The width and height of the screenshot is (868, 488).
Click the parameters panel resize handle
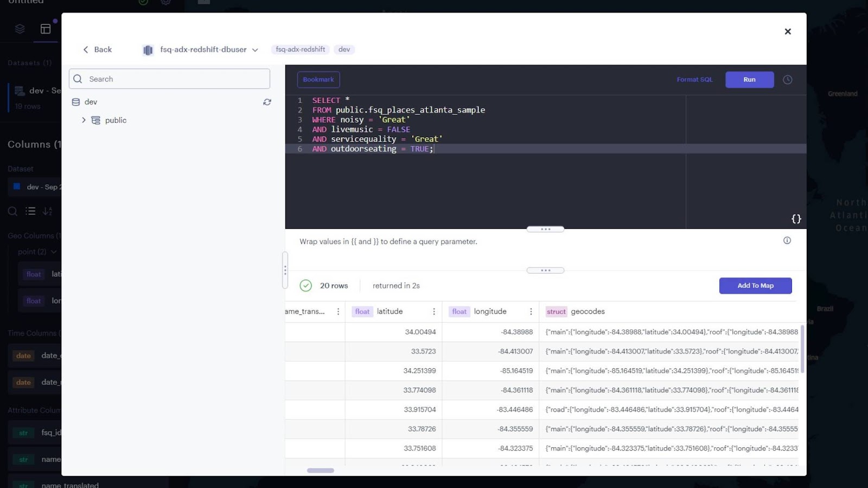pyautogui.click(x=545, y=270)
